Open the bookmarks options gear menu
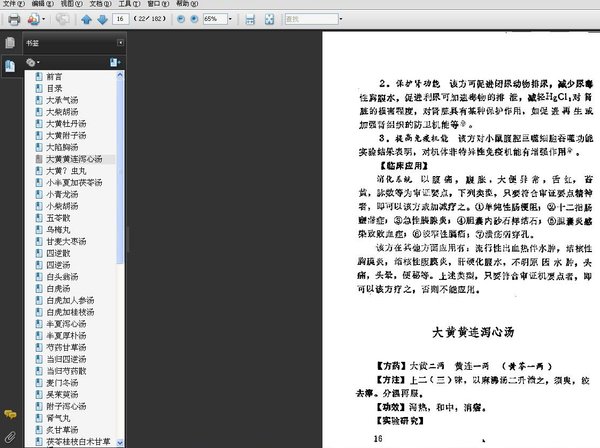Screen dimensions: 600x448 (33, 62)
